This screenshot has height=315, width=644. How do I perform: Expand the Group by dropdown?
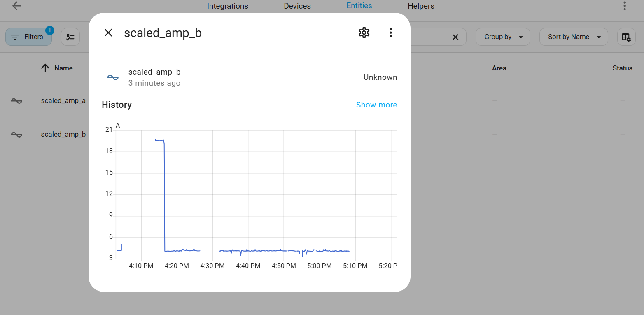click(503, 37)
